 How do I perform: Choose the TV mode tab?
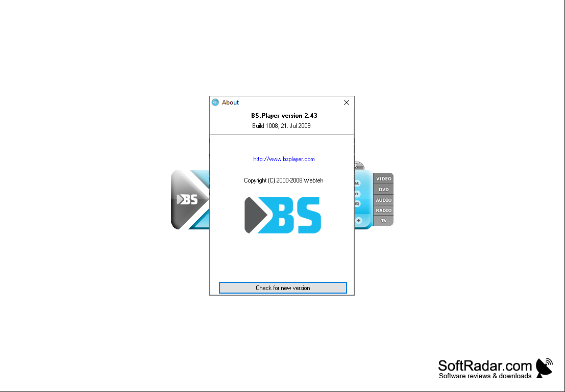click(383, 221)
